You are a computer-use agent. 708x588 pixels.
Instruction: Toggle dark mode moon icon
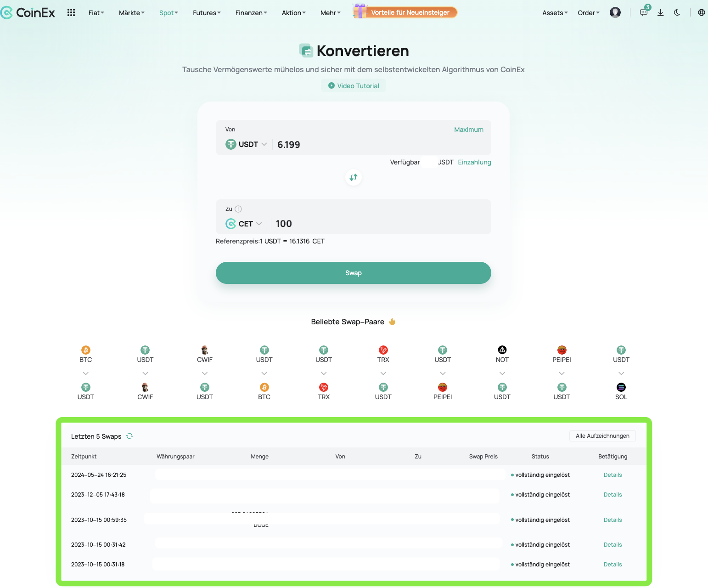click(x=677, y=12)
